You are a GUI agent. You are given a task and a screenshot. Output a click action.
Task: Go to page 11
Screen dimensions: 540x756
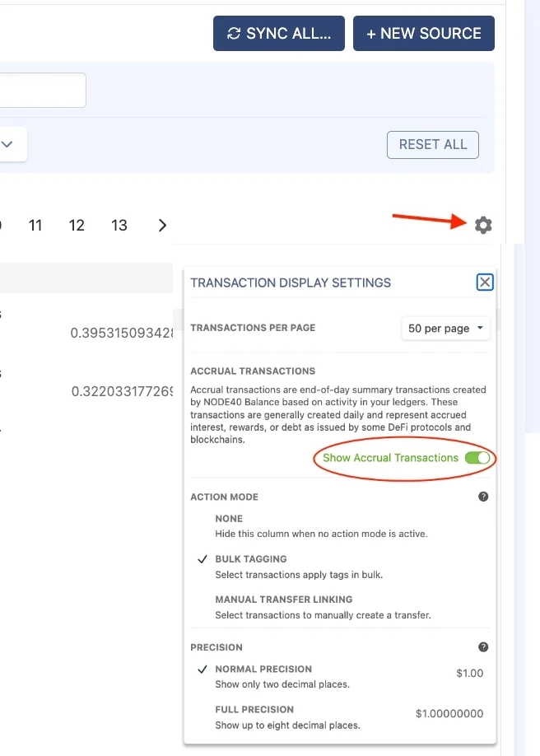click(x=35, y=226)
